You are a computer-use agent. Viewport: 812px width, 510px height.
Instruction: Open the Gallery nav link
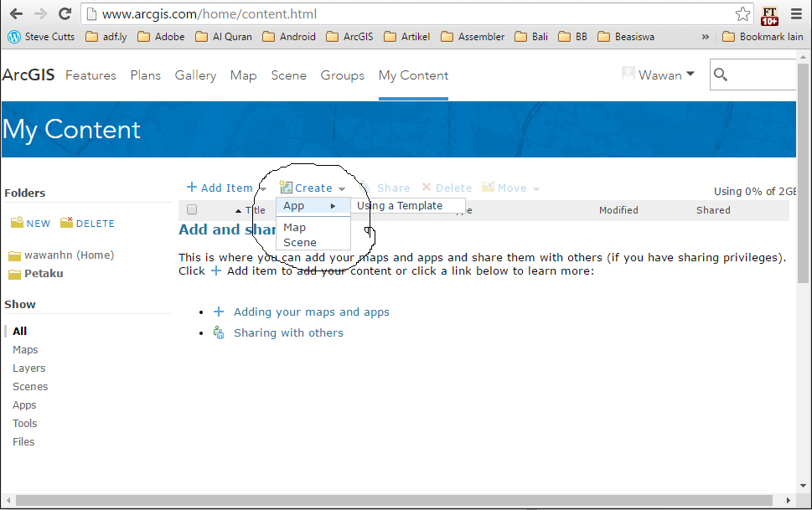click(x=195, y=75)
